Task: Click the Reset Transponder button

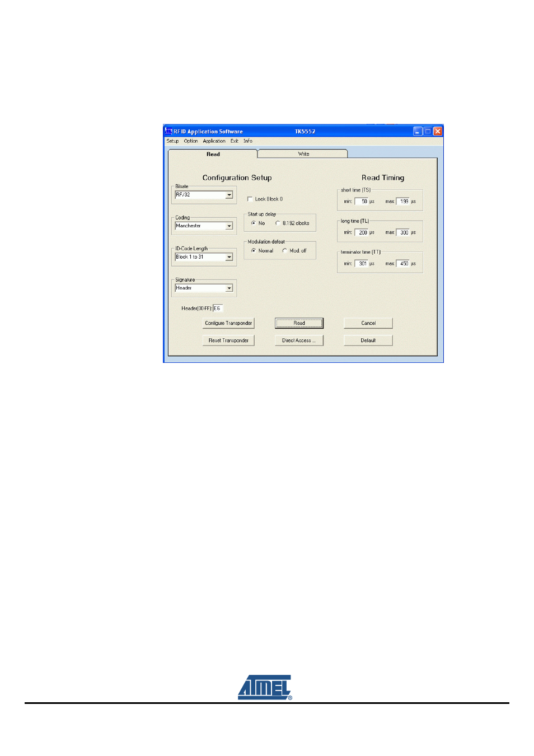Action: tap(228, 340)
